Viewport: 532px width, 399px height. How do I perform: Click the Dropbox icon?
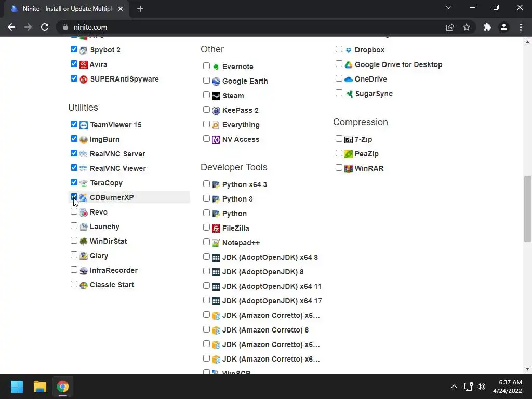tap(349, 50)
